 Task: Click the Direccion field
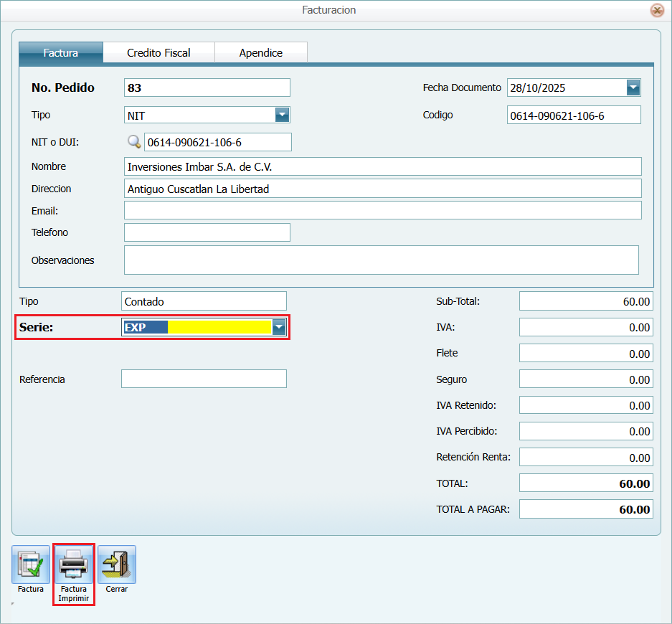tap(382, 189)
